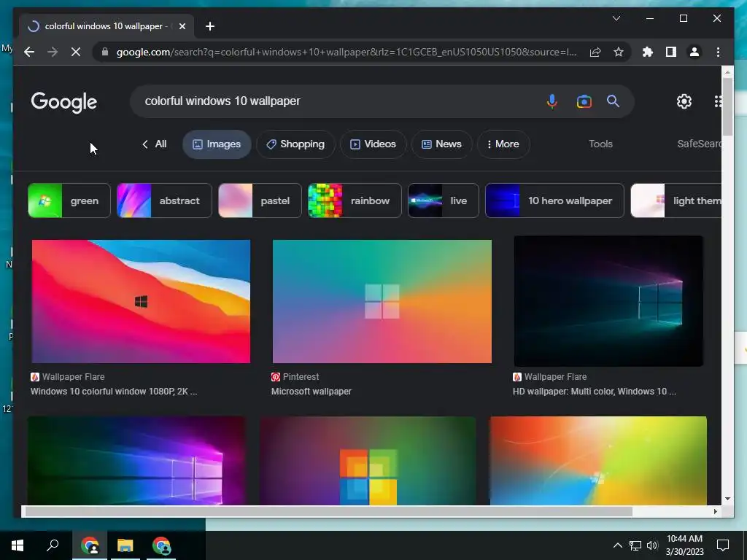Expand the More search options
Viewport: 747px width, 560px height.
point(503,144)
